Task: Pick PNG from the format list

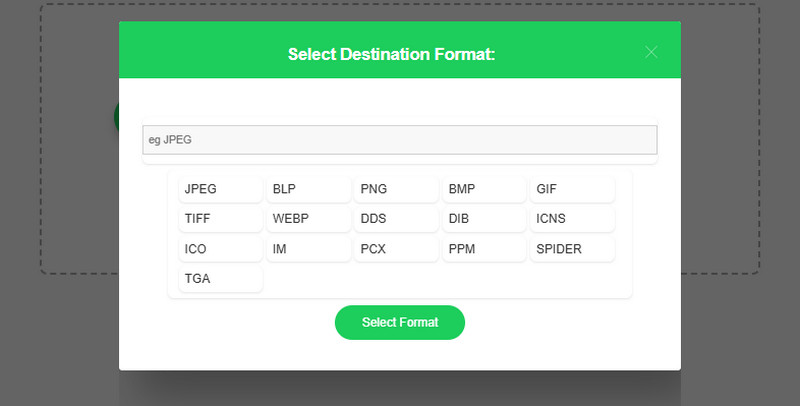Action: pos(396,189)
